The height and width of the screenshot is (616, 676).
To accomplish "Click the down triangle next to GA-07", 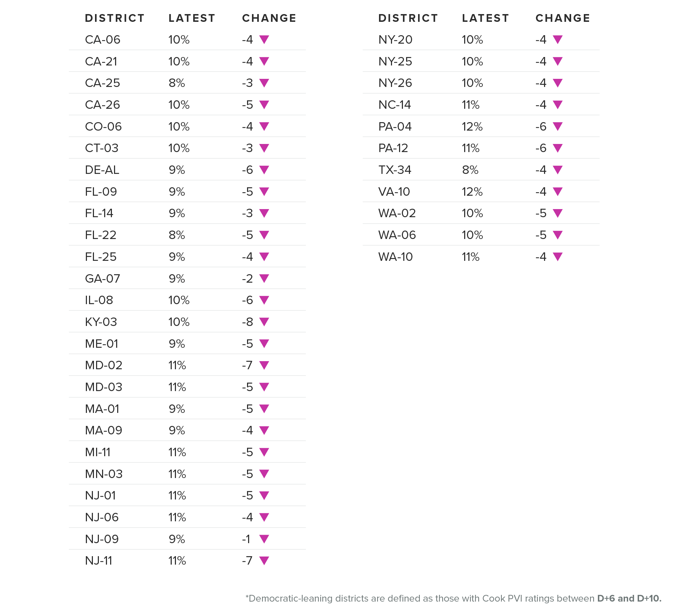I will click(x=264, y=278).
